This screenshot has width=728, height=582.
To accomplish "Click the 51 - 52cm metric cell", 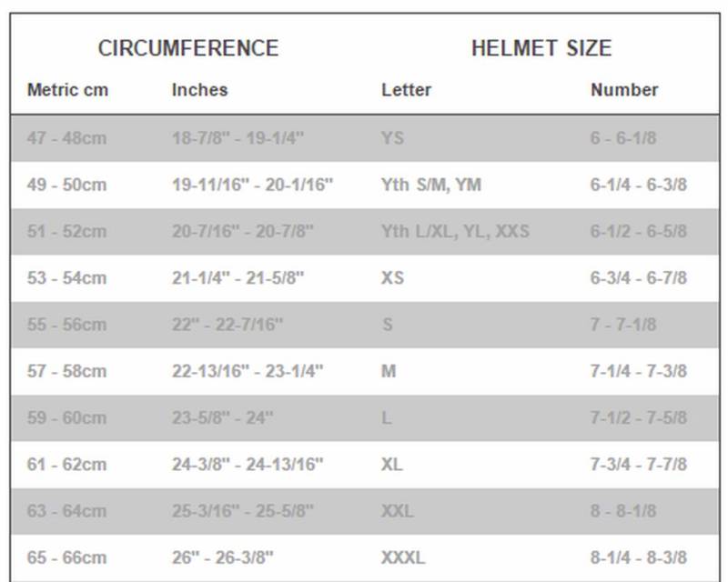I will (x=66, y=232).
